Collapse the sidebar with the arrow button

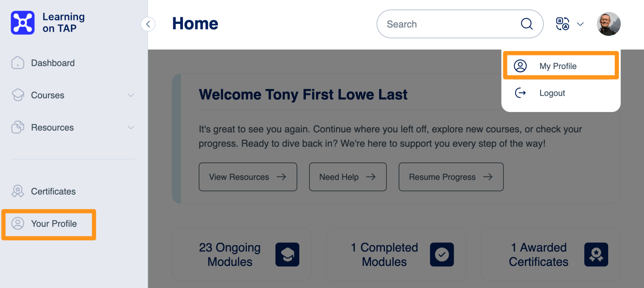(x=148, y=24)
